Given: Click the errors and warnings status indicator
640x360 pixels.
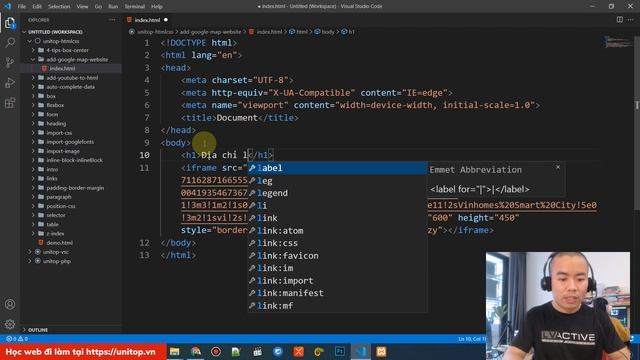Looking at the screenshot, I should [17, 339].
